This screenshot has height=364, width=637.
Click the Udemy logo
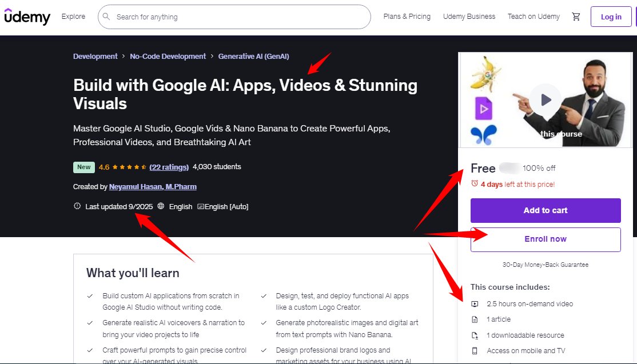(27, 17)
